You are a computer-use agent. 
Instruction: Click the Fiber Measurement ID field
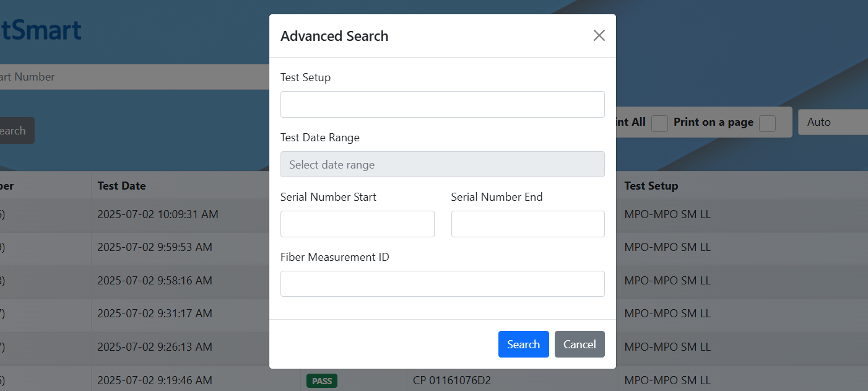click(x=442, y=283)
